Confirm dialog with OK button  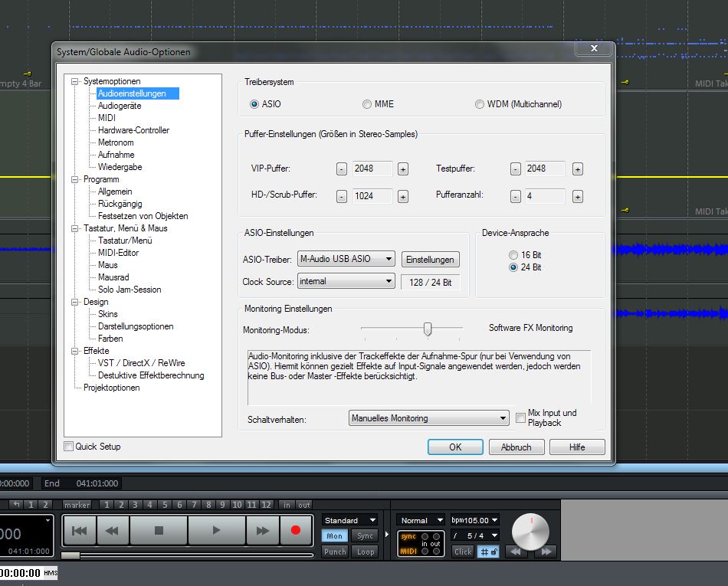(x=455, y=447)
